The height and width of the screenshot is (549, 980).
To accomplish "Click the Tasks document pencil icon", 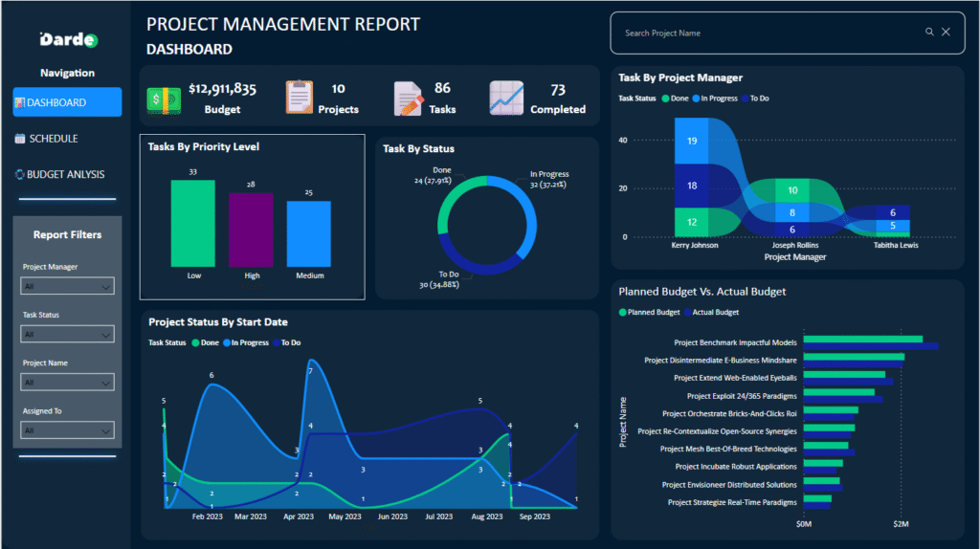I will click(x=409, y=99).
